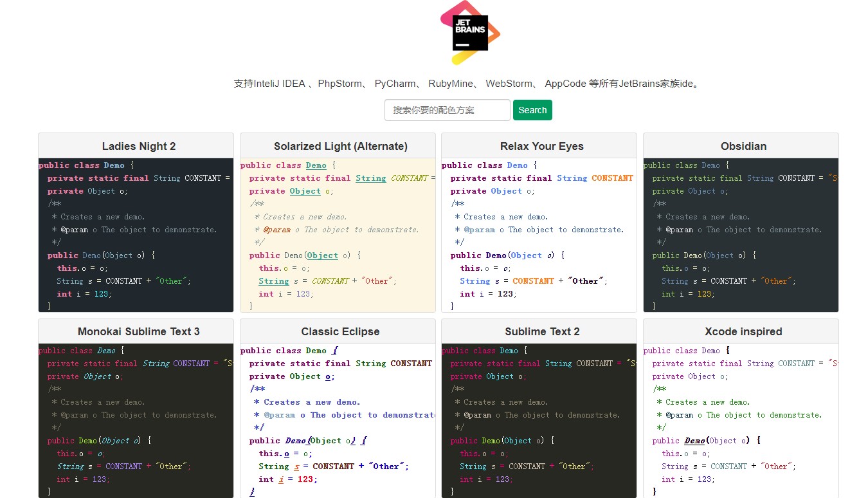868x498 pixels.
Task: Select the Relax Your Eyes code preview
Action: (539, 235)
